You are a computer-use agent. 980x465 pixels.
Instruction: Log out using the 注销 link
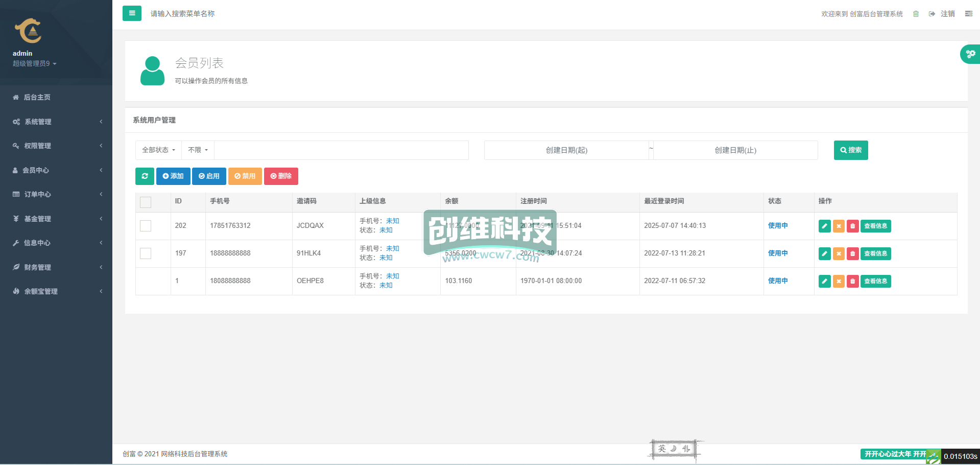[942, 14]
